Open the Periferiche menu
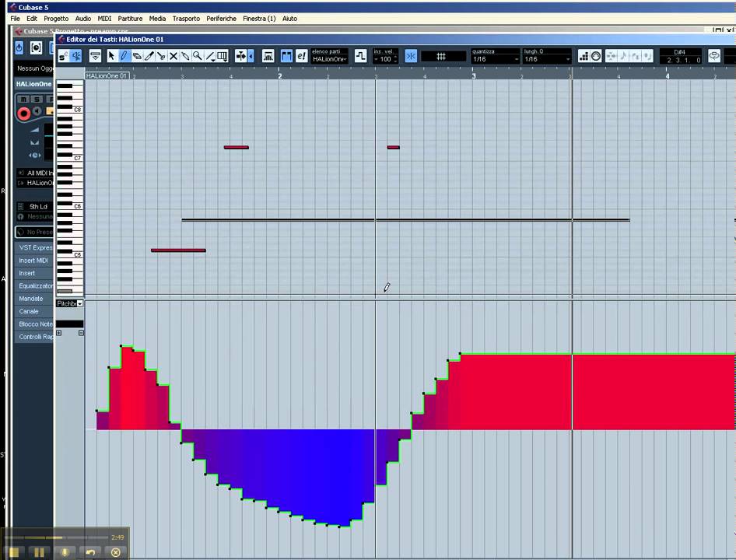 pos(221,19)
